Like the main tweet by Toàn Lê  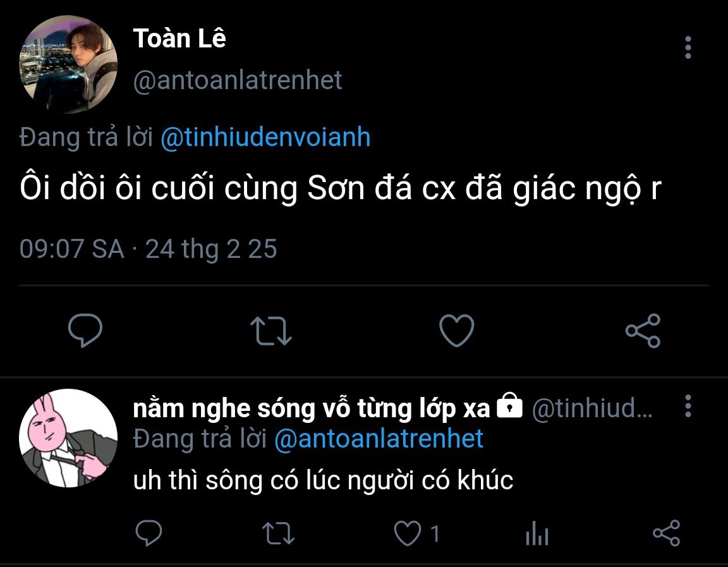pyautogui.click(x=456, y=331)
